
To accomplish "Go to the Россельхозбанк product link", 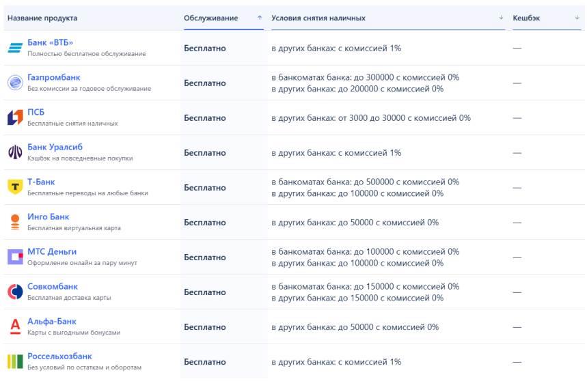I will (x=59, y=356).
